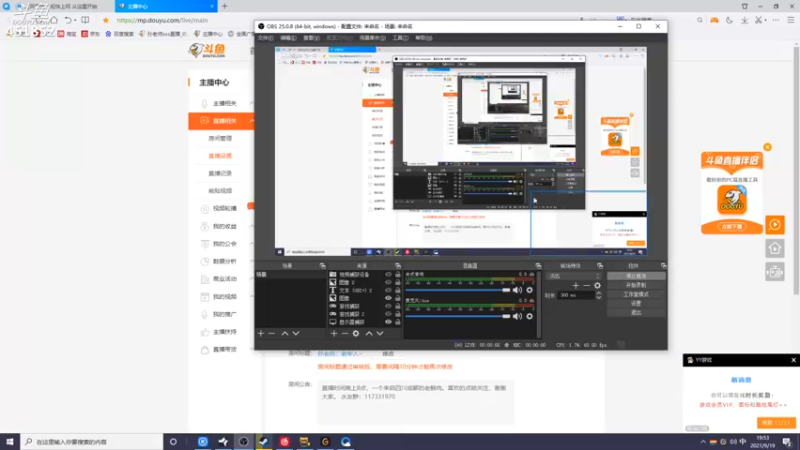Add a new source with the plus icon in Sources panel
800x450 pixels.
coord(334,333)
